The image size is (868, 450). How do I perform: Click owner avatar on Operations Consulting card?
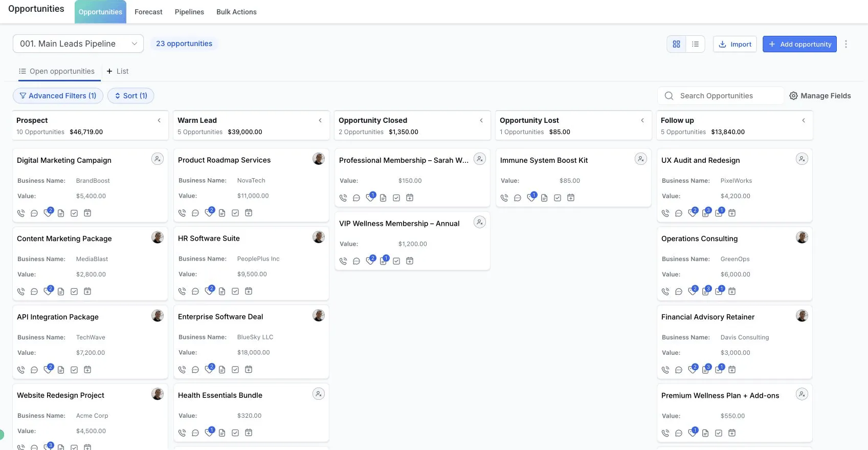point(802,237)
